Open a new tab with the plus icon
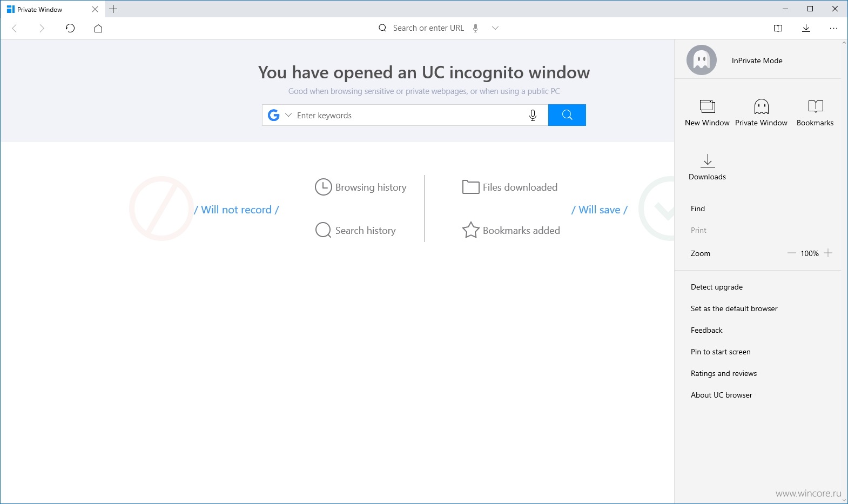848x504 pixels. tap(113, 9)
